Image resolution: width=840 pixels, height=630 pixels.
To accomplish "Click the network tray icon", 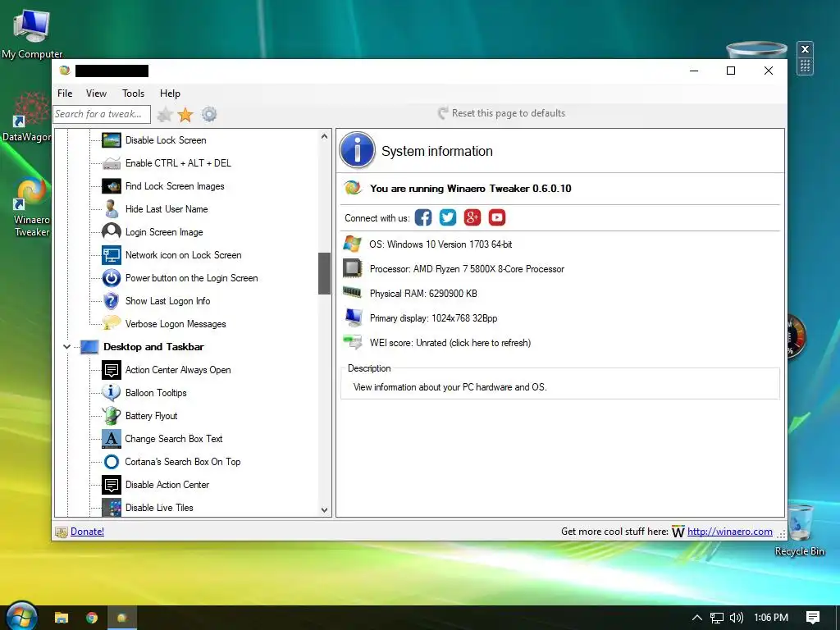I will click(717, 618).
